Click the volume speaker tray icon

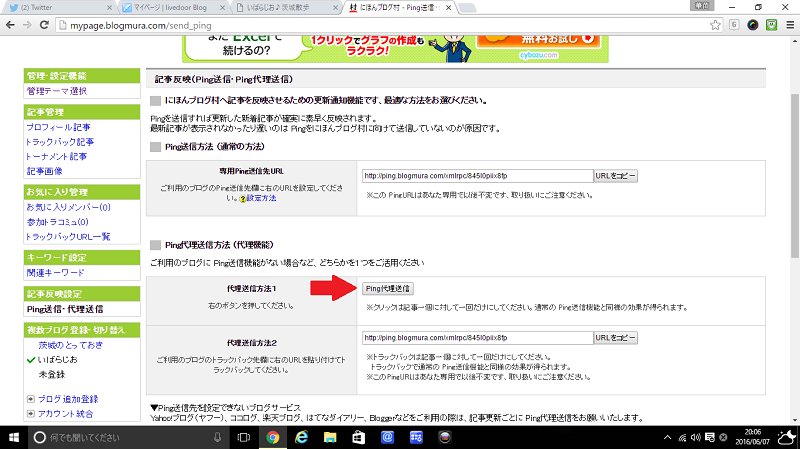point(695,437)
